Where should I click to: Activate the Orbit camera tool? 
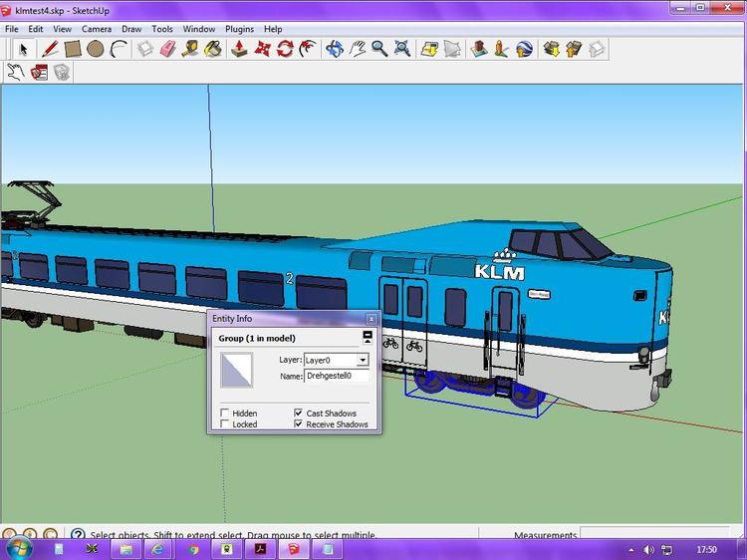tap(335, 49)
